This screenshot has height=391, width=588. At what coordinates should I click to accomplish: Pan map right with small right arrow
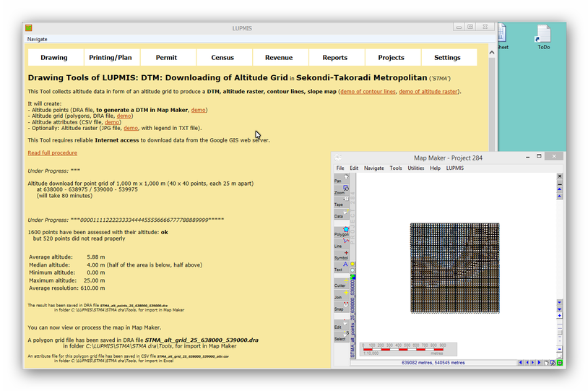click(x=533, y=363)
